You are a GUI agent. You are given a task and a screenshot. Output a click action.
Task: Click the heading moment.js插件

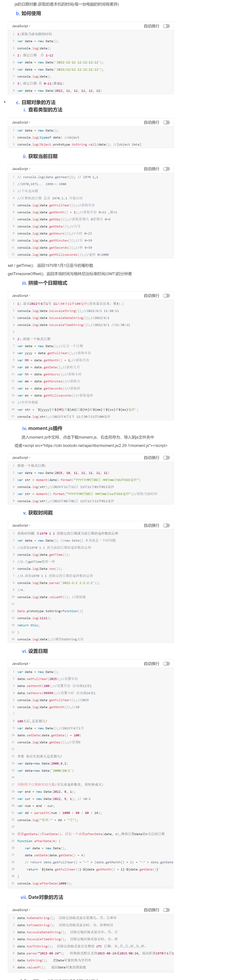point(45,428)
